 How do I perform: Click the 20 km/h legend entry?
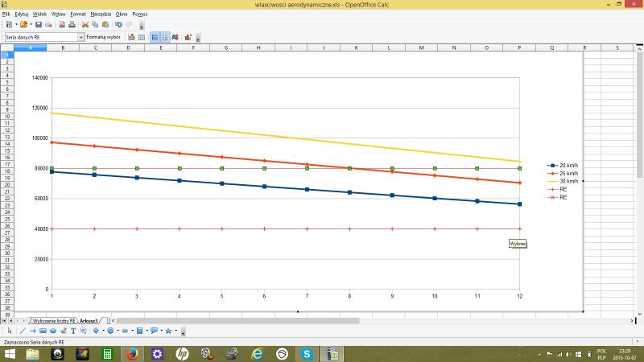[562, 167]
